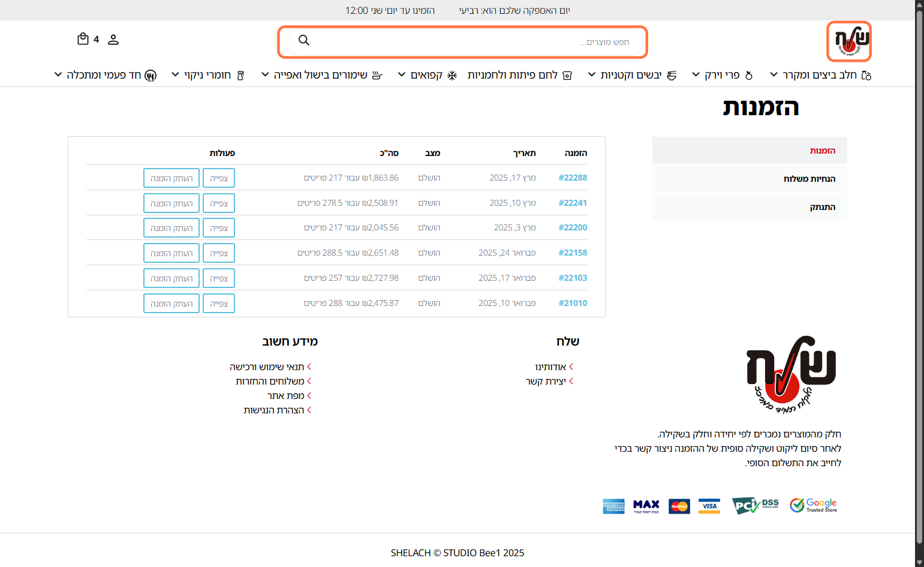Select the התנתק logout tab

750,207
